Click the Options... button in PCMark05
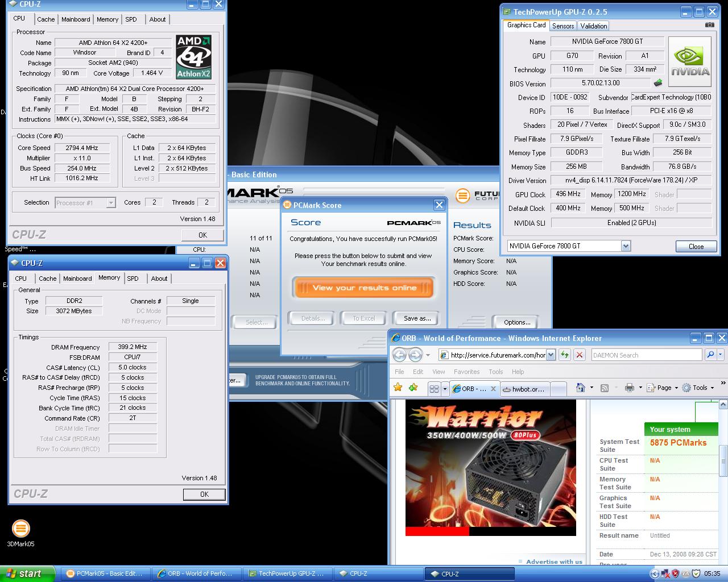This screenshot has height=582, width=728. tap(516, 322)
